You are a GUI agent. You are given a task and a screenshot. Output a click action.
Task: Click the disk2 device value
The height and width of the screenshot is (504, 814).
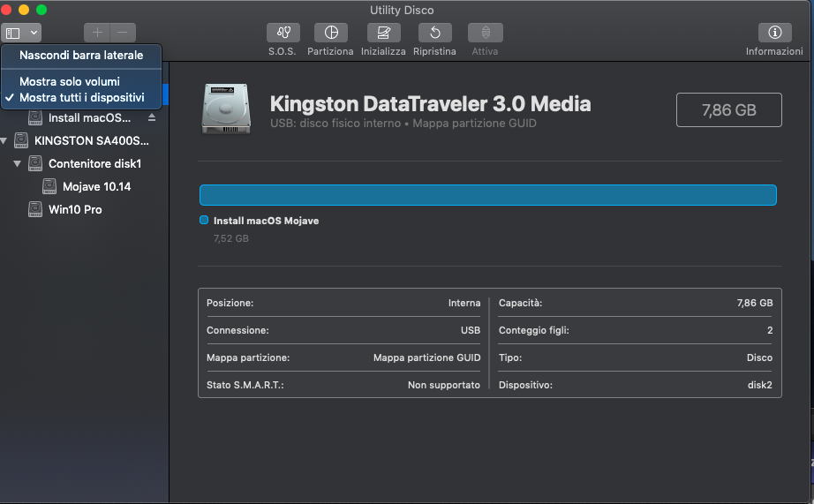tap(759, 385)
